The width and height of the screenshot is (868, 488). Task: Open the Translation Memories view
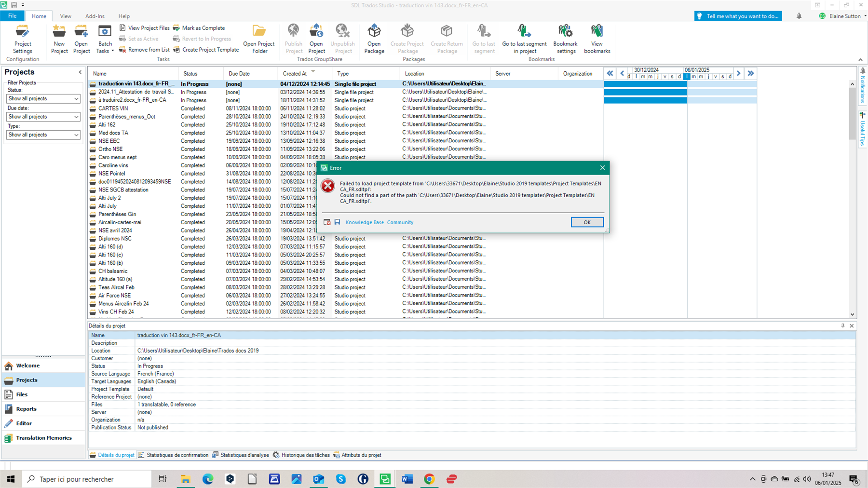coord(43,438)
